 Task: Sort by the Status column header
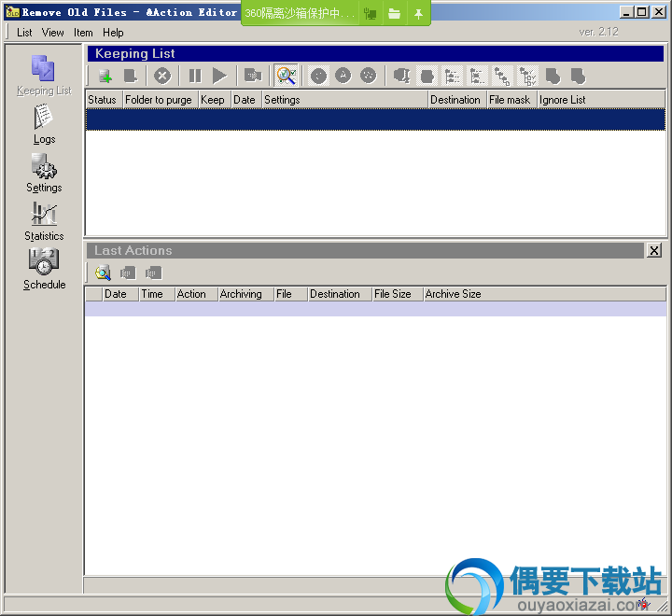click(x=105, y=100)
